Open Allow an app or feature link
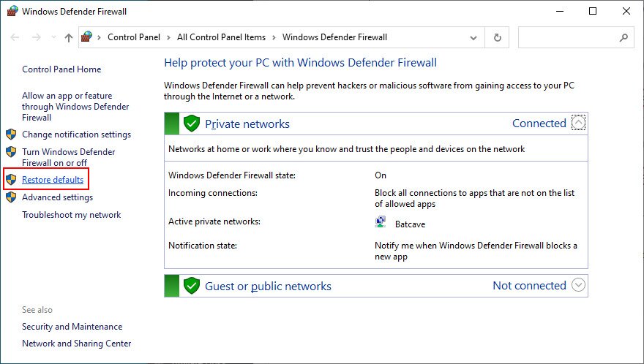The height and width of the screenshot is (364, 644). tap(75, 107)
